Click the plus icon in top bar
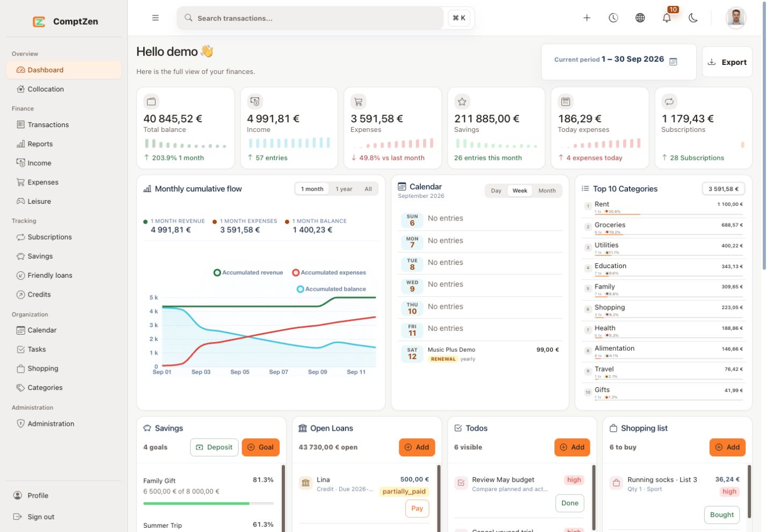Viewport: 767px width, 532px height. (587, 18)
